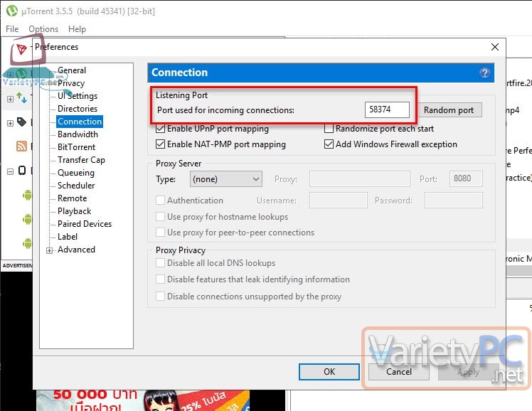Screen dimensions: 532x411
Task: Select Transfer Cap in the preferences tree
Action: [81, 160]
